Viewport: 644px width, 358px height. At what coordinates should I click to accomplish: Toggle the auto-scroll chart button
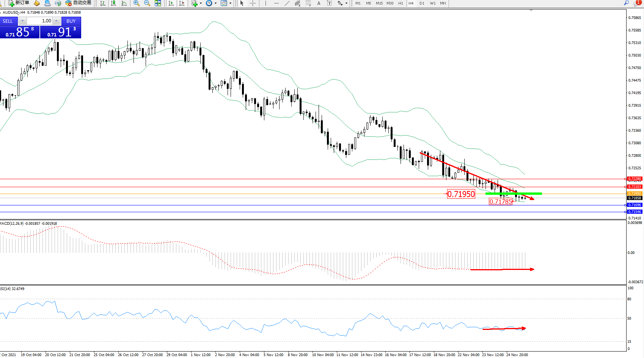click(x=171, y=3)
